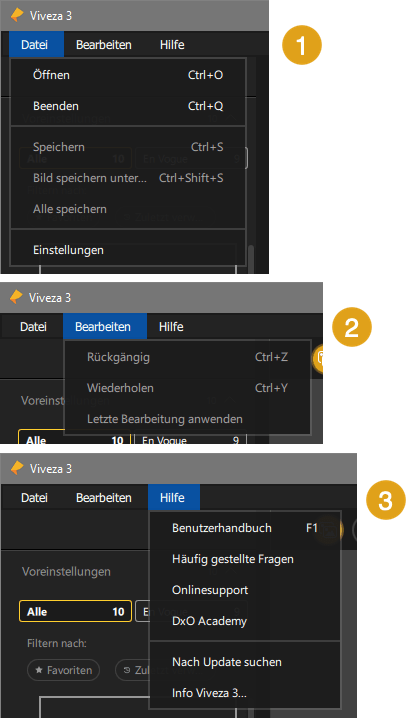The height and width of the screenshot is (718, 413).
Task: Open DxO Academy from Hilfe menu
Action: point(245,621)
